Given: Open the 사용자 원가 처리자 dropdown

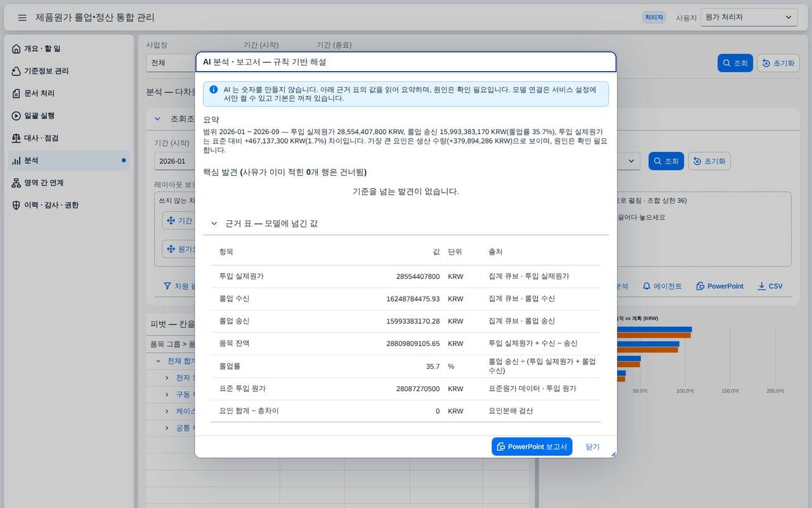Looking at the screenshot, I should point(749,18).
